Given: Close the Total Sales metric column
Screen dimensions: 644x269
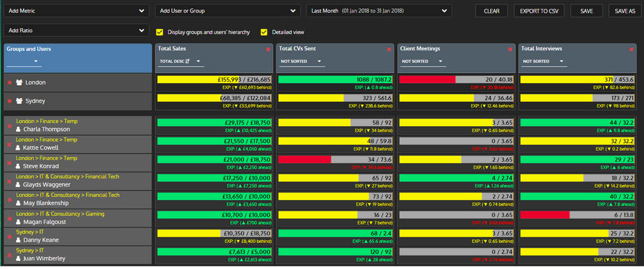Looking at the screenshot, I should 268,49.
